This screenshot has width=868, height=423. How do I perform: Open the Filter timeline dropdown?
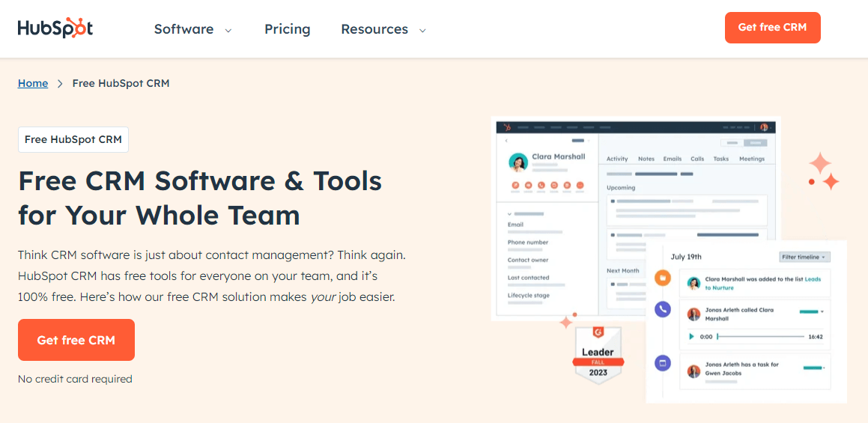pyautogui.click(x=805, y=258)
